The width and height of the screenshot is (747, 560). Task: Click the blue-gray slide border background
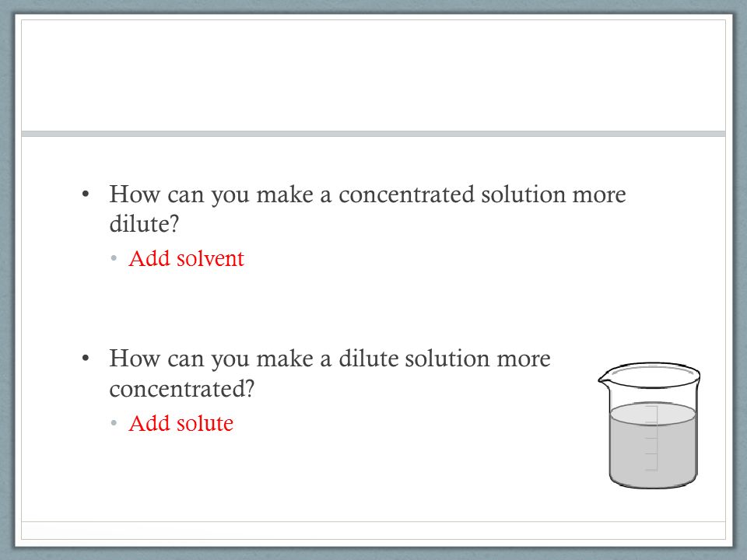[7, 280]
